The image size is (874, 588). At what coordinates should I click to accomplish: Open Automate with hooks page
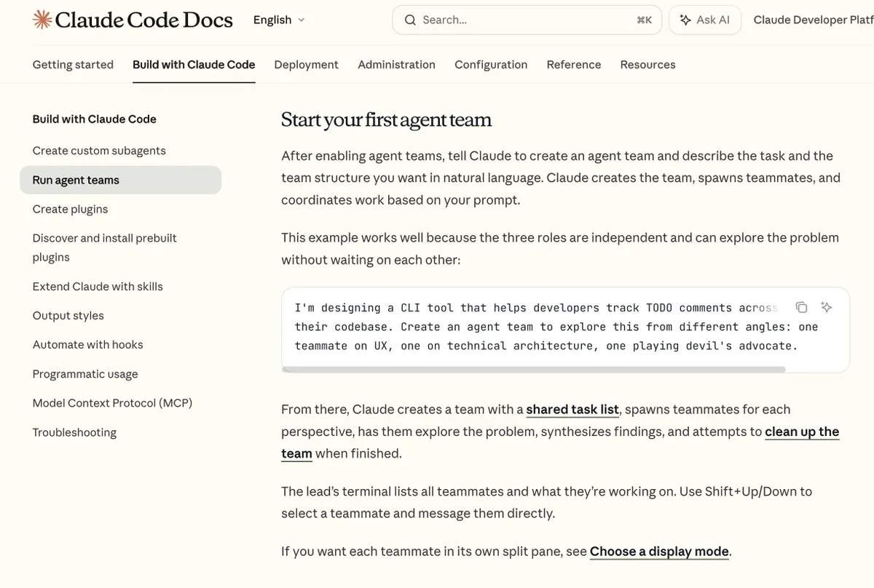click(87, 345)
